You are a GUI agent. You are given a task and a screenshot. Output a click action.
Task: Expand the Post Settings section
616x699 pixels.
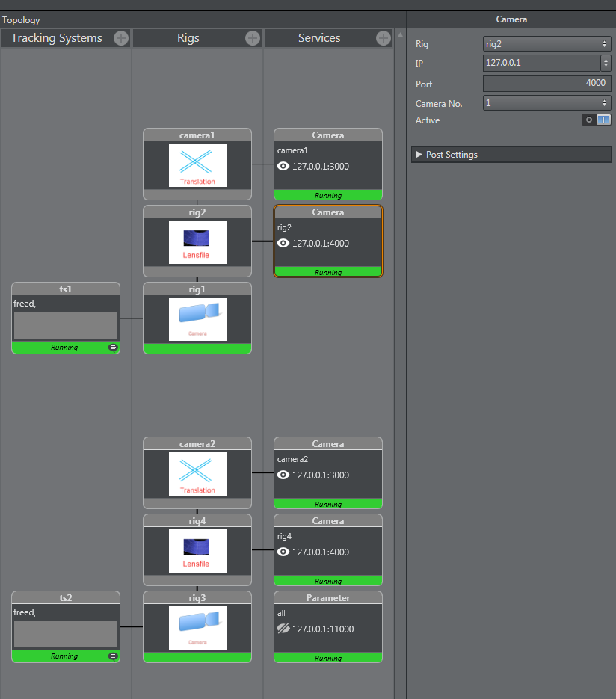coord(419,155)
